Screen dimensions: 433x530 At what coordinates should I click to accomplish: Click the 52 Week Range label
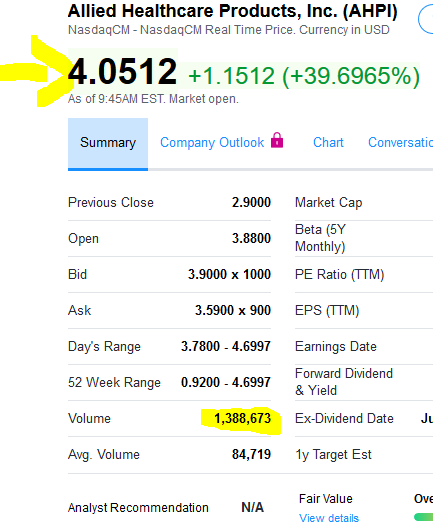114,382
